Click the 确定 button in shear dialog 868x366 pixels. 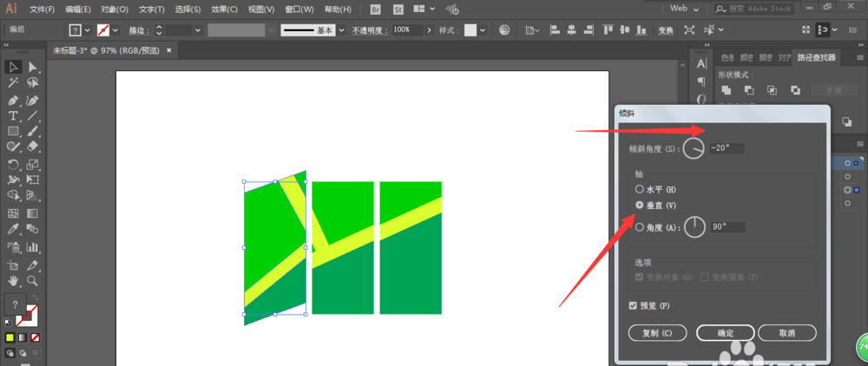pyautogui.click(x=725, y=333)
